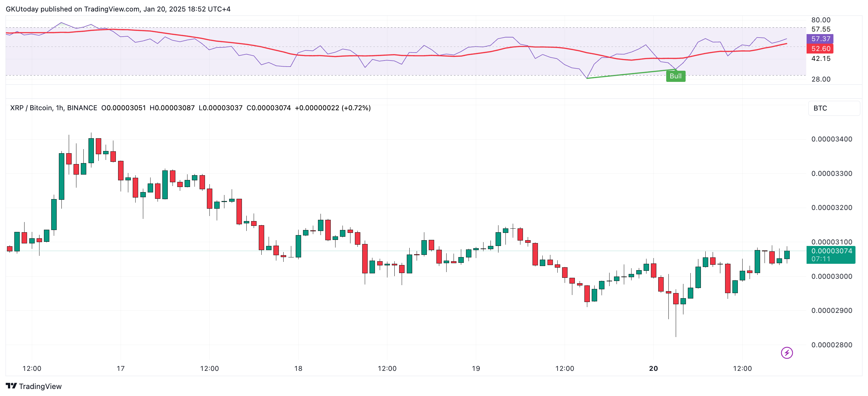This screenshot has height=396, width=868.
Task: Click the countdown timer 07:11
Action: coord(821,259)
